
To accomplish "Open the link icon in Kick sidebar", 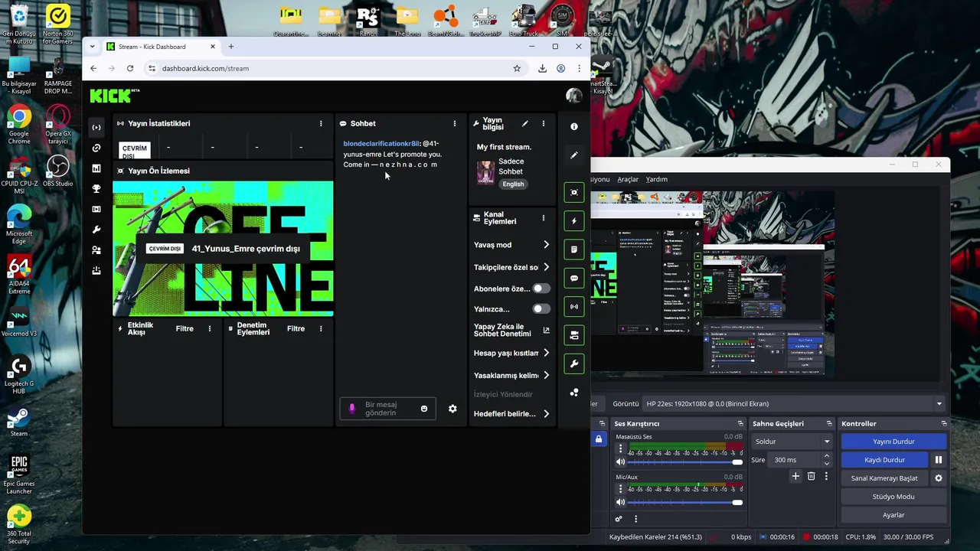I will coord(96,148).
